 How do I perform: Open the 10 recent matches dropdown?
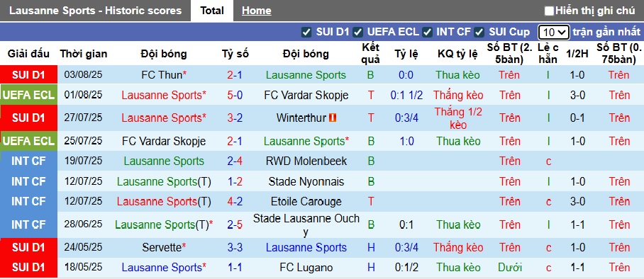coord(554,32)
